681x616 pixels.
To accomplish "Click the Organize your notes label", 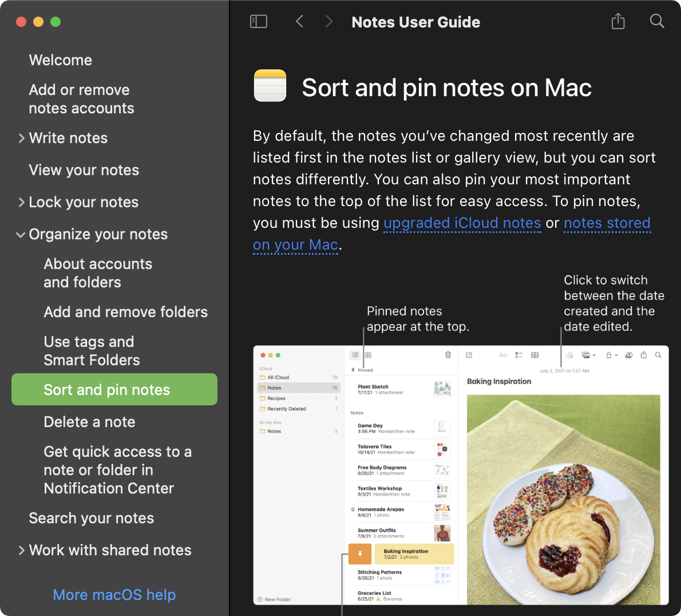I will (98, 235).
